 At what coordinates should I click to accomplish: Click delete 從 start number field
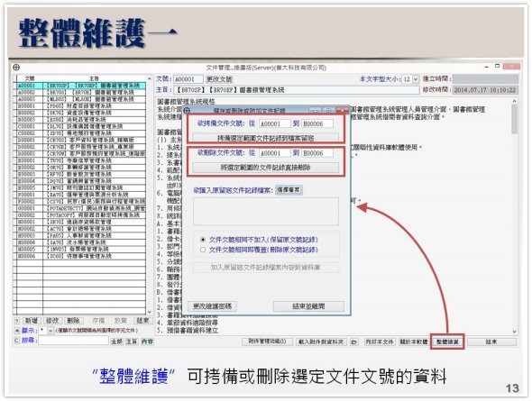tap(274, 153)
